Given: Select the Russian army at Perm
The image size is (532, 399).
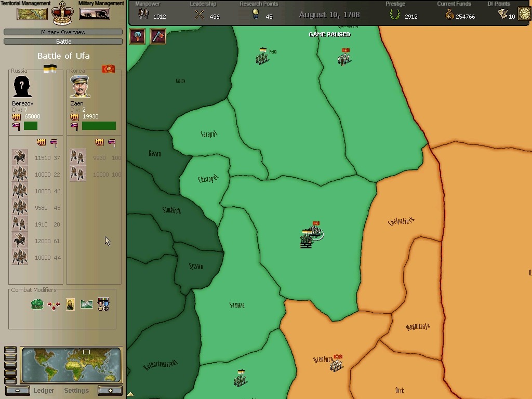Looking at the screenshot, I should click(262, 56).
